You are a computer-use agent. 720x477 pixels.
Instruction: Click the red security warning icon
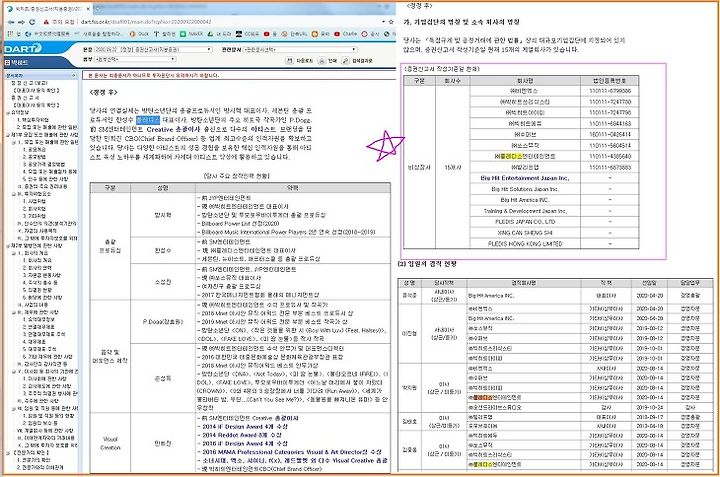(x=46, y=22)
